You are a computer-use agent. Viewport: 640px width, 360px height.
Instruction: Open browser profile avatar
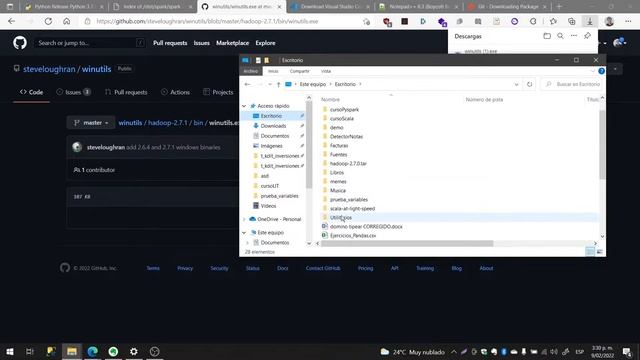tap(609, 21)
